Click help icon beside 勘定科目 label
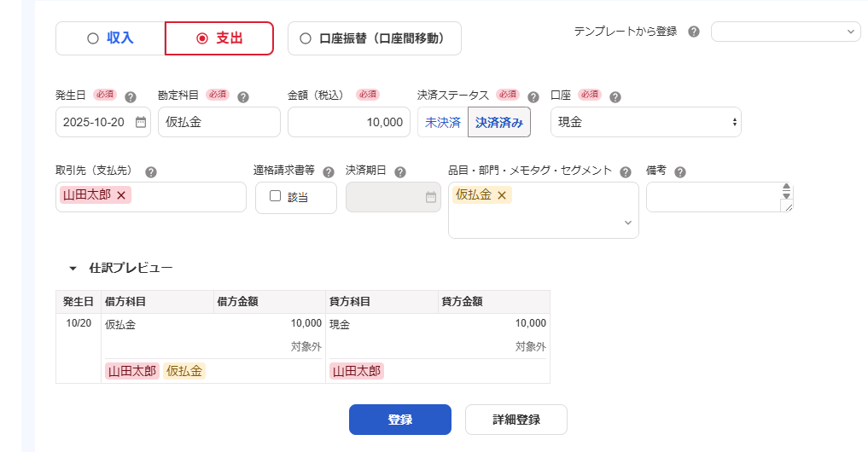Viewport: 868px width, 452px height. coord(243,97)
